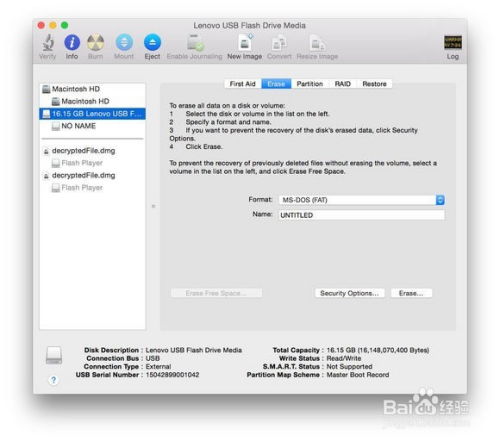Switch to the Partition tab
This screenshot has width=500, height=441.
[310, 84]
